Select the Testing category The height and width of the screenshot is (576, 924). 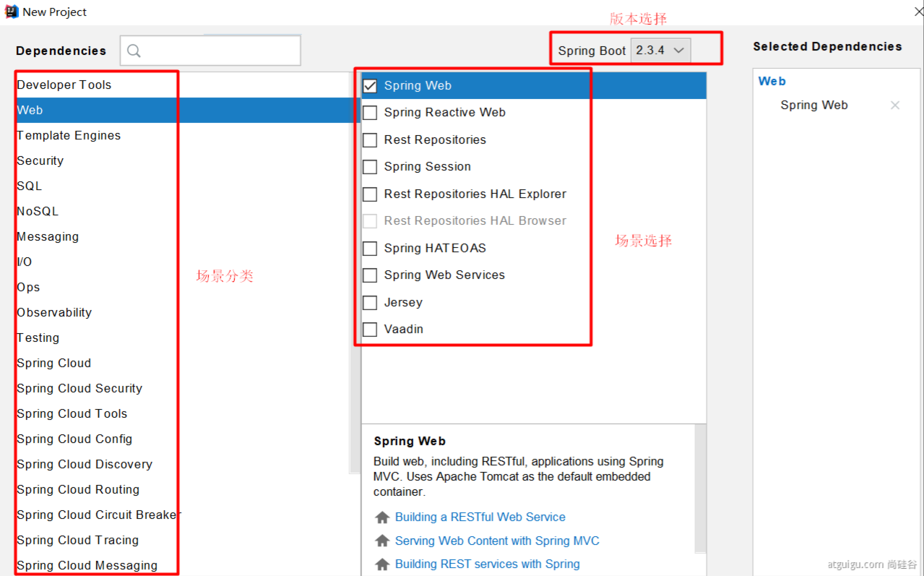coord(182,338)
